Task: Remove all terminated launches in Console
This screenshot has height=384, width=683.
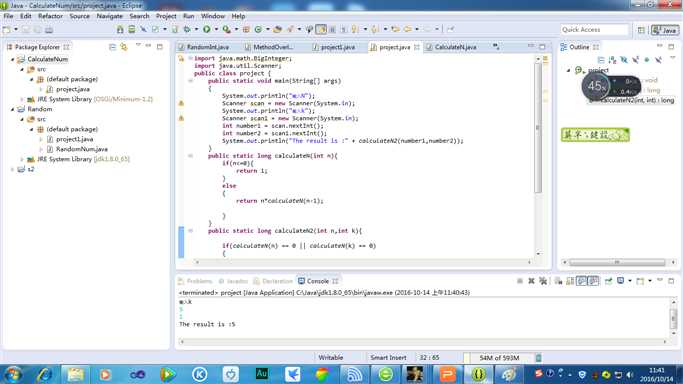Action: [x=543, y=281]
